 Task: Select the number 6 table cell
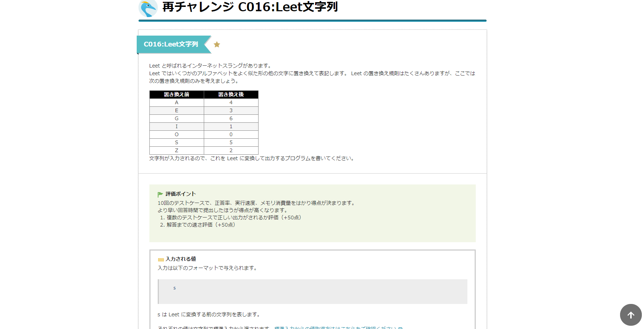point(231,118)
